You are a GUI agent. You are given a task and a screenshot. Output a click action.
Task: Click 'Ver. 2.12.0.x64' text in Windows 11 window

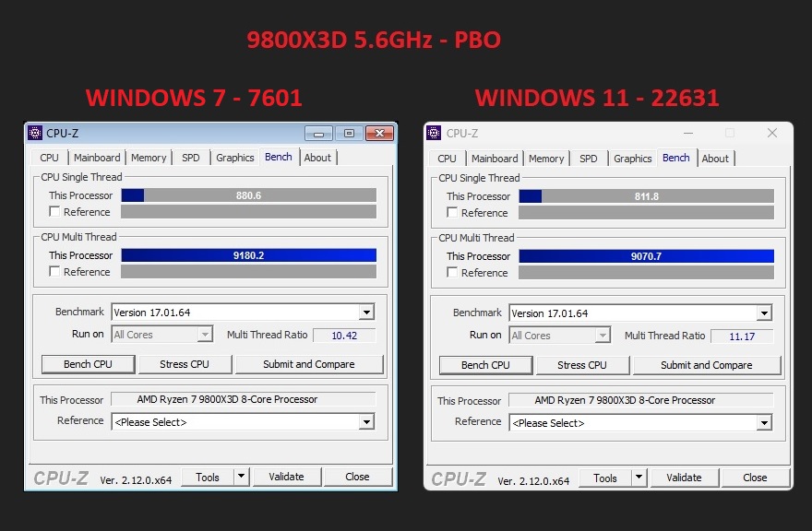tap(533, 481)
